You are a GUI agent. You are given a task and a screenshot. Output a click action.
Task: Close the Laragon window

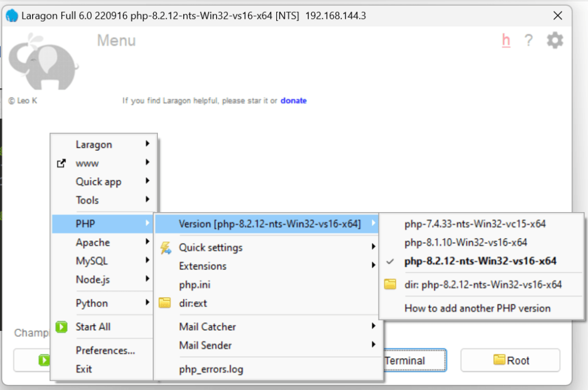[x=558, y=15]
